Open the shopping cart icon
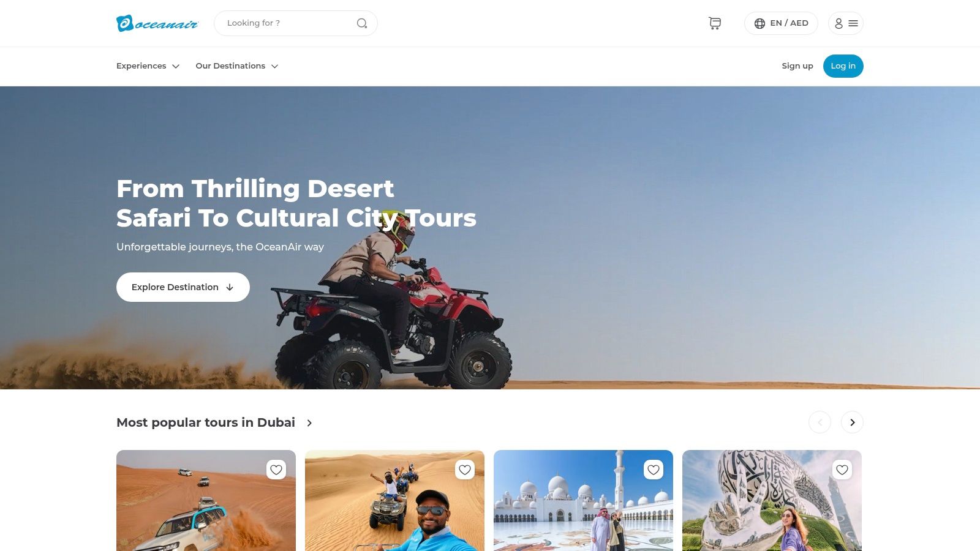Viewport: 980px width, 551px height. click(715, 23)
